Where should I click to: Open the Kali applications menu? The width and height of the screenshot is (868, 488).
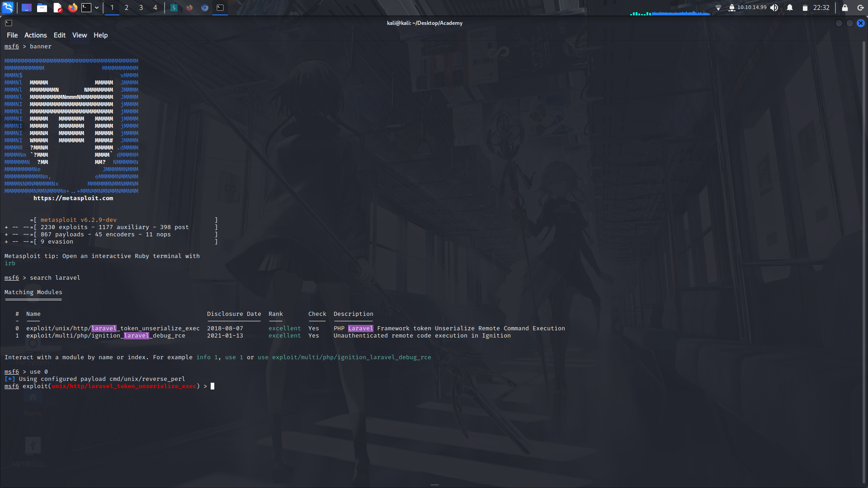8,8
